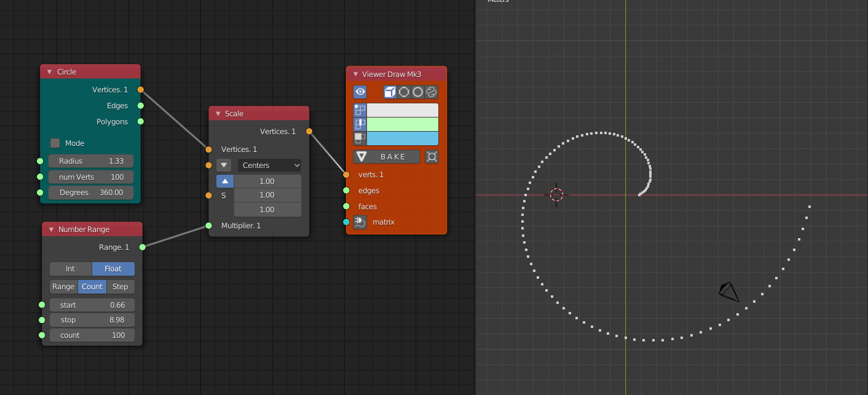Click the Degrees field showing 360.00
This screenshot has height=395, width=868.
(91, 193)
